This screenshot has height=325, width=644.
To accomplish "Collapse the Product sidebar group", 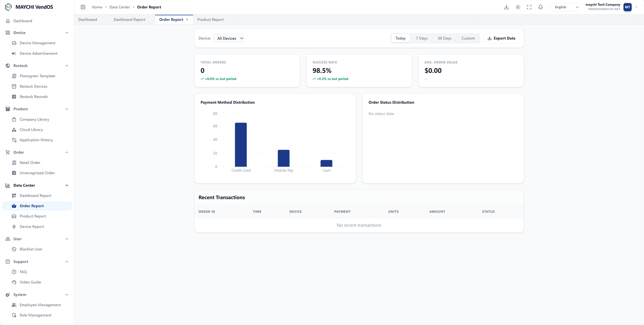I will (x=67, y=109).
